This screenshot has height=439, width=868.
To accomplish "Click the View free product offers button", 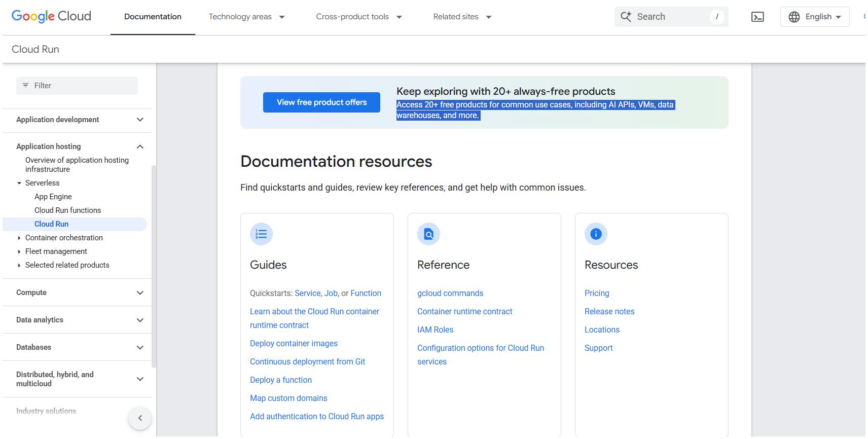I will tap(321, 102).
